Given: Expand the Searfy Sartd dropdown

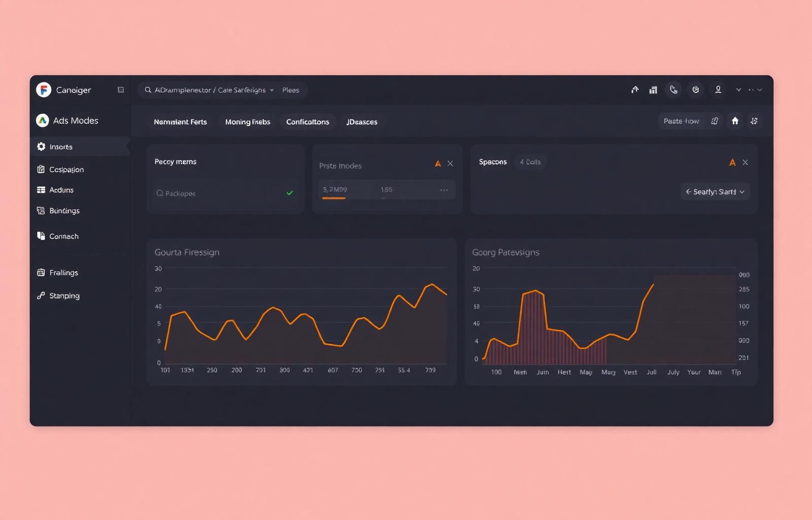Looking at the screenshot, I should [x=715, y=192].
